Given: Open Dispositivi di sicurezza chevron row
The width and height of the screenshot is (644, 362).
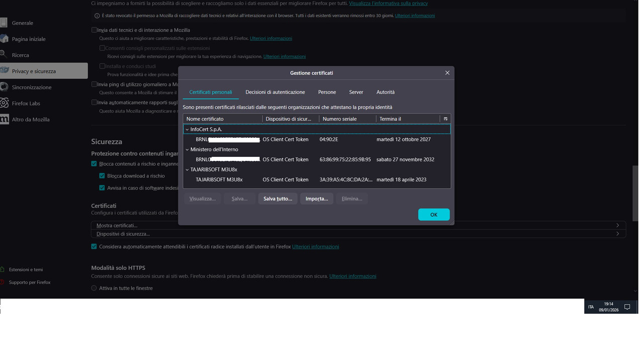Looking at the screenshot, I should (x=358, y=234).
